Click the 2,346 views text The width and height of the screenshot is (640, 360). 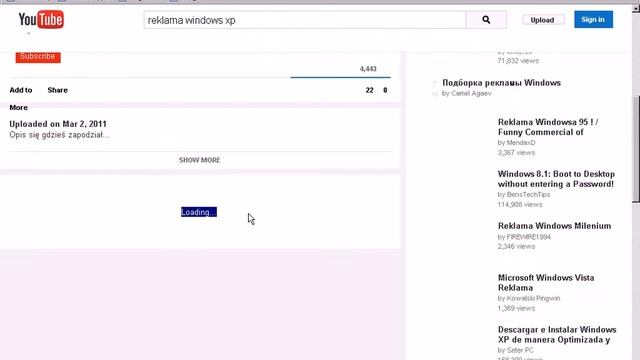[x=516, y=247]
